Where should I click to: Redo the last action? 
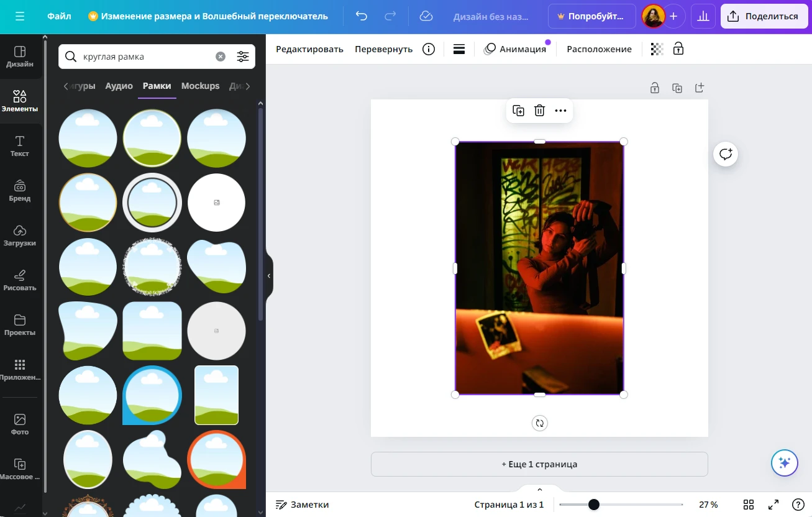click(x=390, y=16)
